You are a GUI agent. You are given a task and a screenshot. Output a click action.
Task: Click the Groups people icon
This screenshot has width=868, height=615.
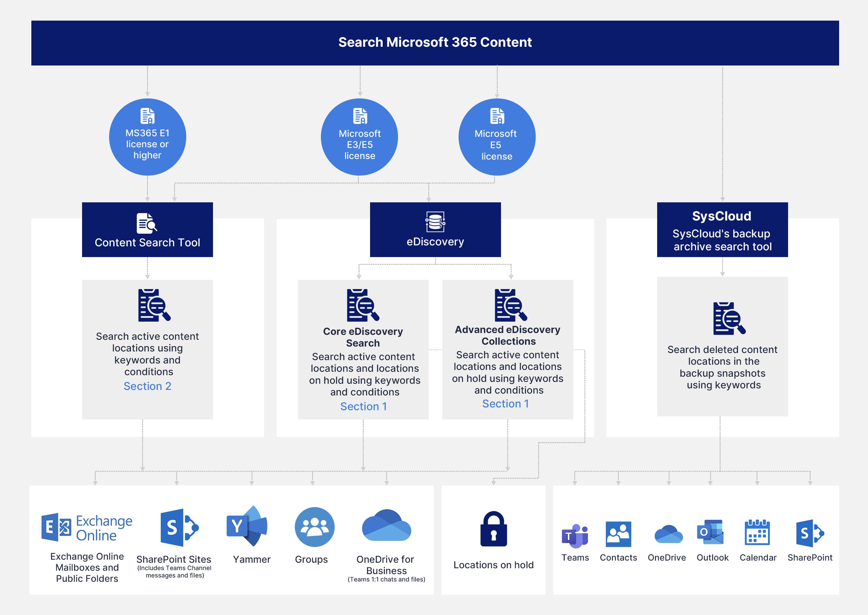[x=314, y=527]
